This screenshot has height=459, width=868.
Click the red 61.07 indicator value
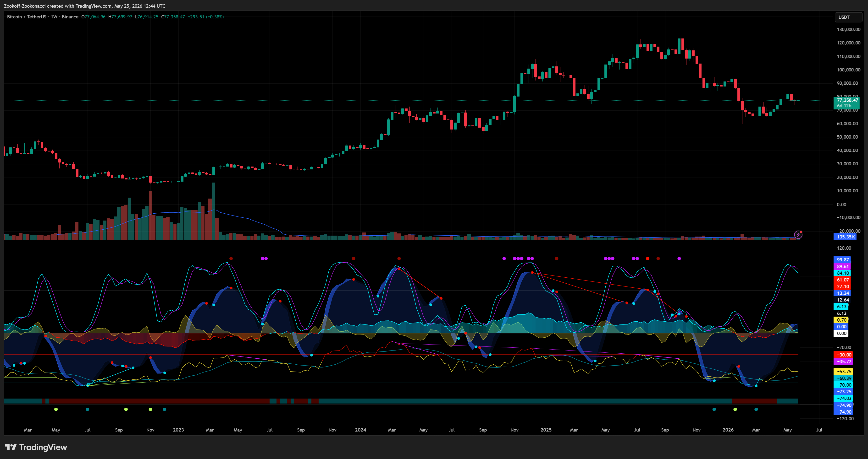click(x=842, y=280)
